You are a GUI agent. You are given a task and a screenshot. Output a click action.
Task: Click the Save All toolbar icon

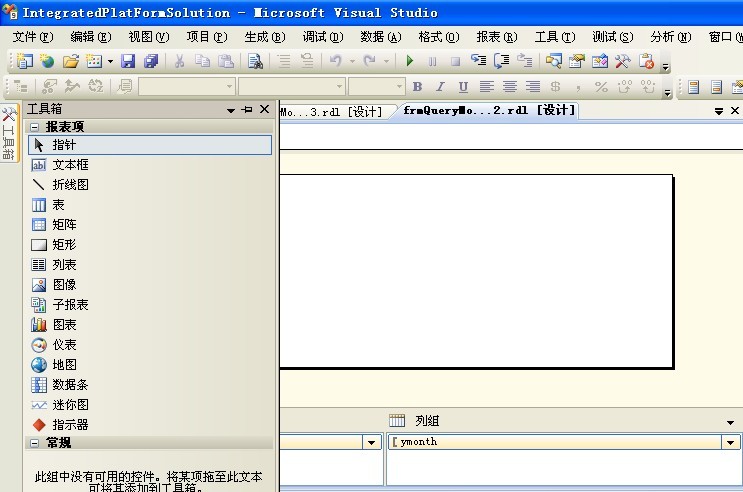(151, 61)
